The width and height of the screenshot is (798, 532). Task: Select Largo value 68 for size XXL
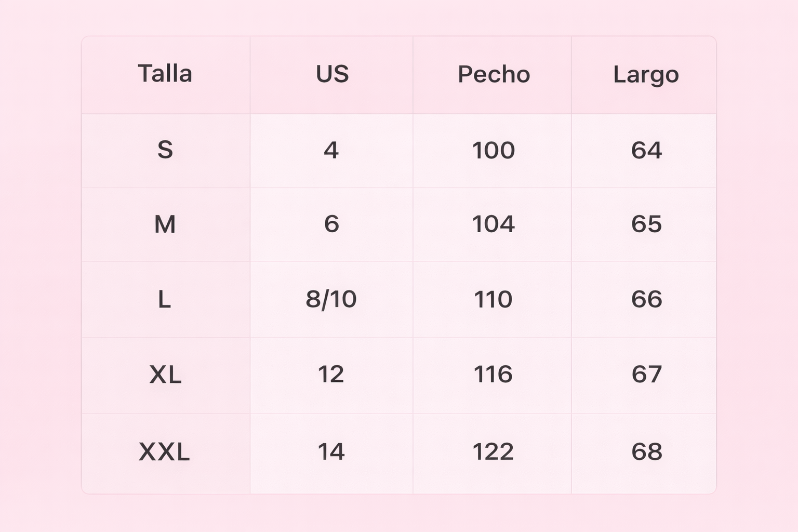click(x=646, y=451)
